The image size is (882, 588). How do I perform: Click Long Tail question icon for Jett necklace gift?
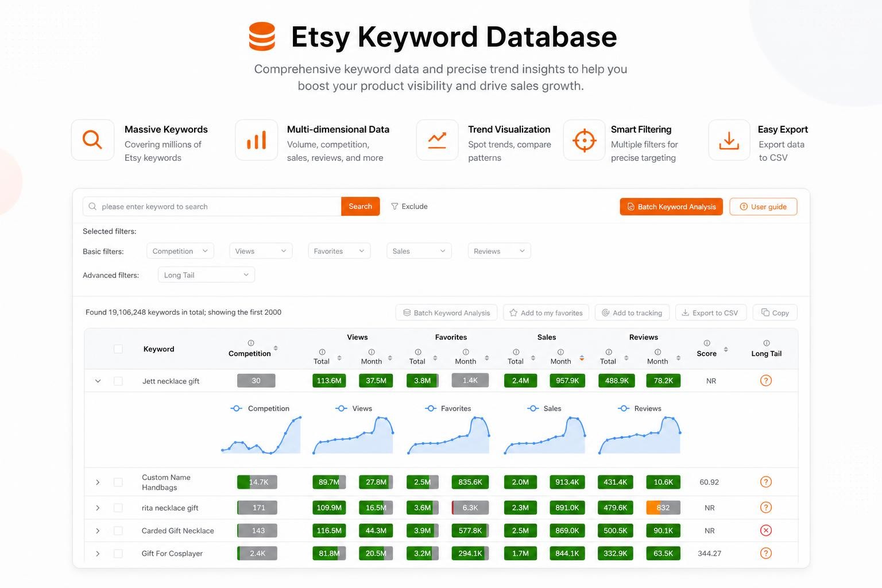coord(766,380)
